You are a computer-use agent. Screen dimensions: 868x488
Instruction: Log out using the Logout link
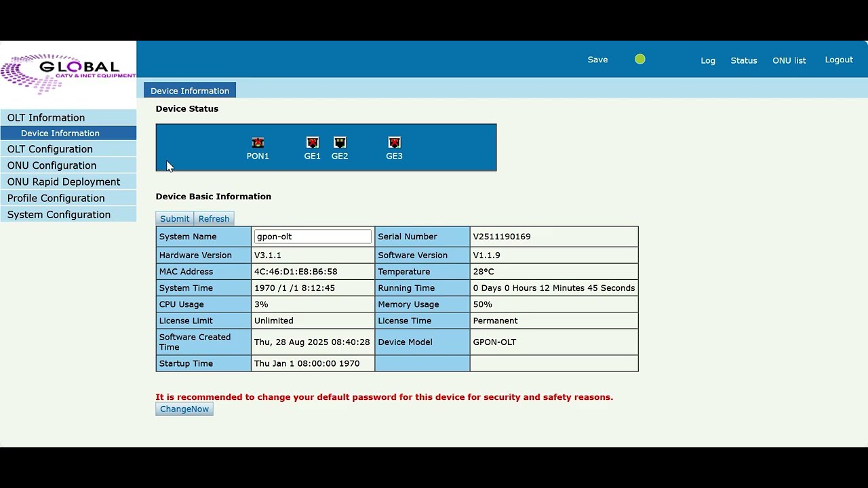coord(839,60)
